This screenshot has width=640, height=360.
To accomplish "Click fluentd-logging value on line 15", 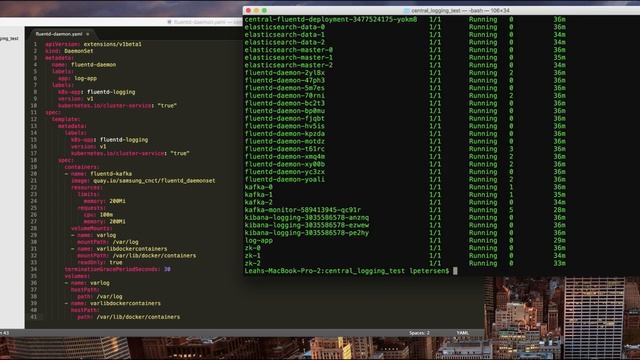I will (124, 140).
